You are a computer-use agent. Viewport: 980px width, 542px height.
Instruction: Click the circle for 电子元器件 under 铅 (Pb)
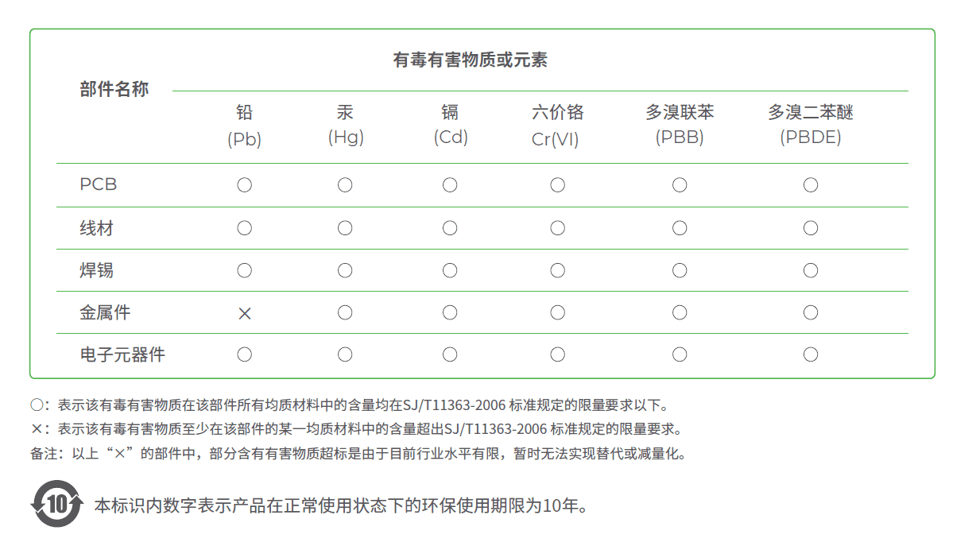point(245,354)
